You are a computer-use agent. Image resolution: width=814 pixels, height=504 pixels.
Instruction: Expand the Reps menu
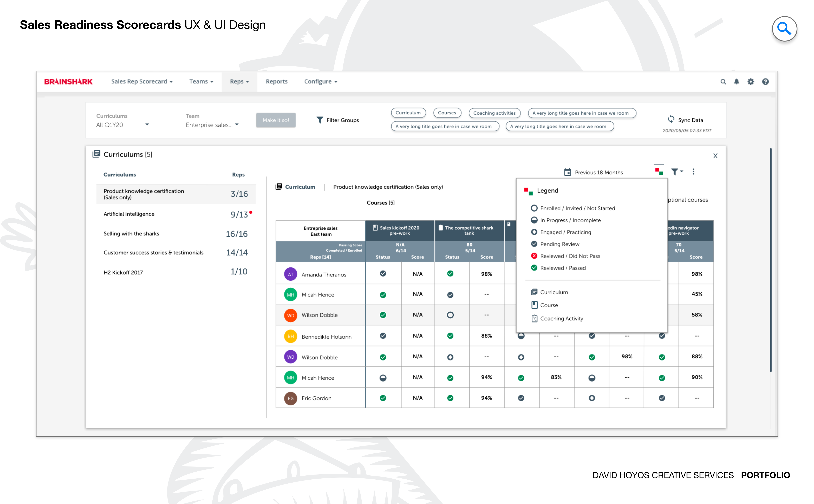tap(239, 82)
